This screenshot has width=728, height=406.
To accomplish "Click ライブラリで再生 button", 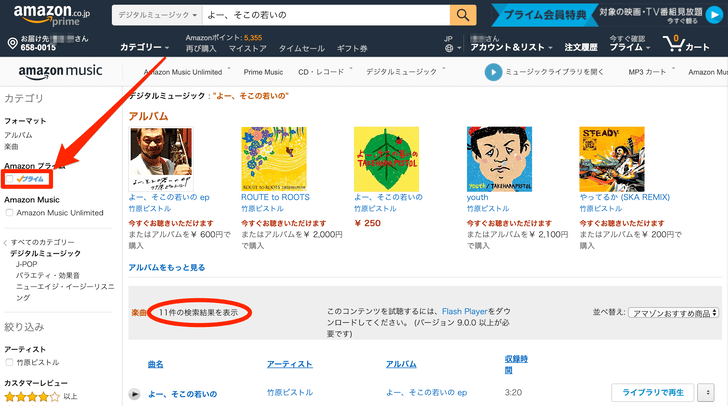I will [652, 393].
